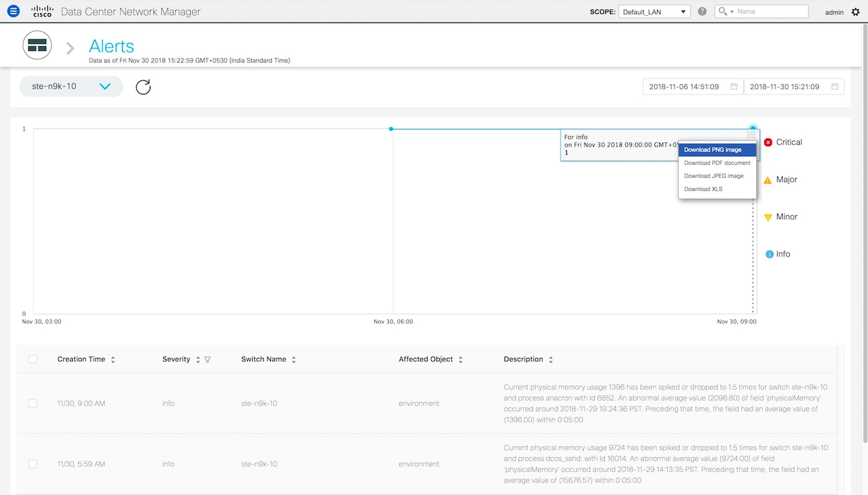Select all alerts with header checkbox
Image resolution: width=868 pixels, height=495 pixels.
(33, 360)
